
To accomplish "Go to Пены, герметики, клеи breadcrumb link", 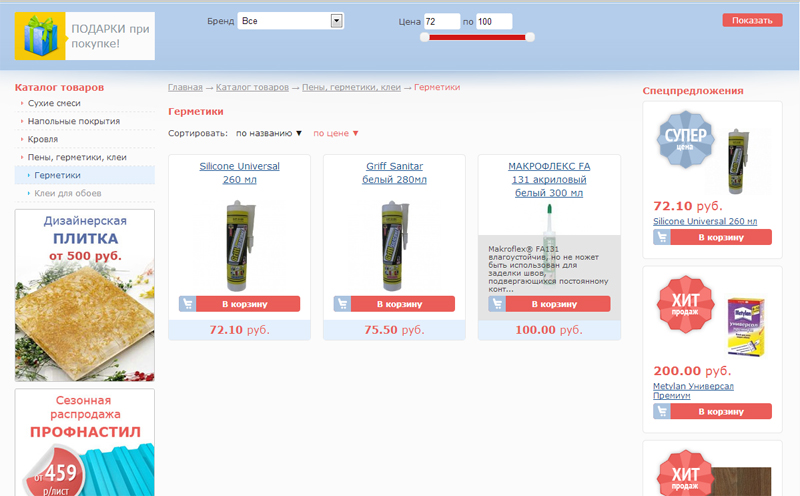I will pos(352,87).
